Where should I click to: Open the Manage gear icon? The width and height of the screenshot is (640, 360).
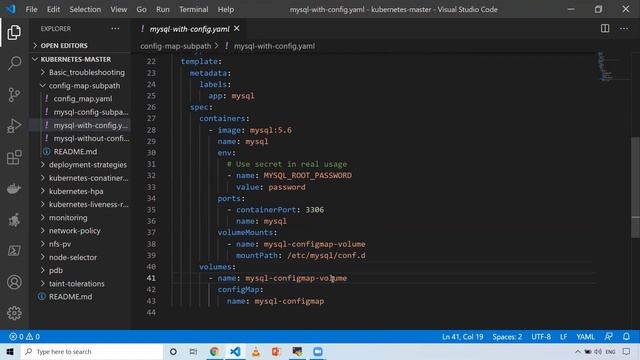click(14, 313)
